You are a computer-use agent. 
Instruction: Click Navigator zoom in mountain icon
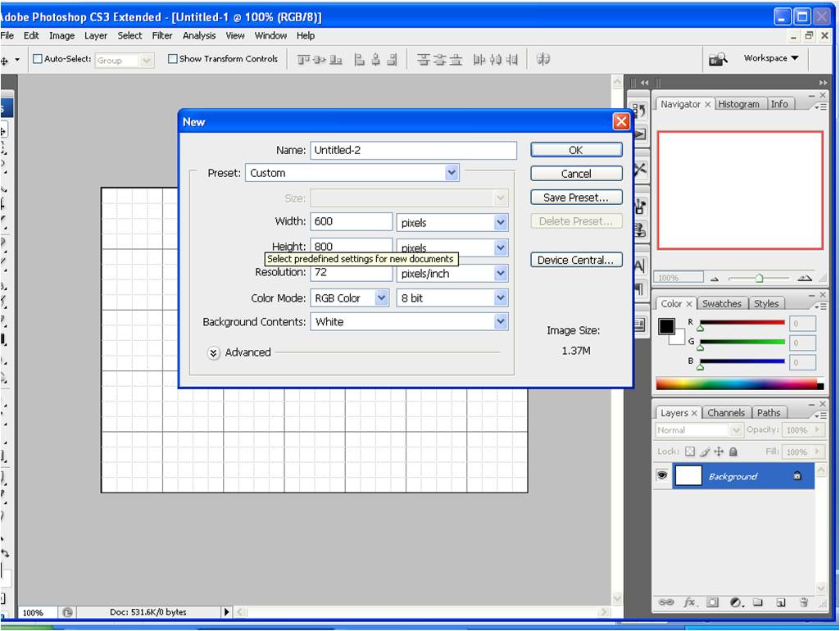coord(804,278)
